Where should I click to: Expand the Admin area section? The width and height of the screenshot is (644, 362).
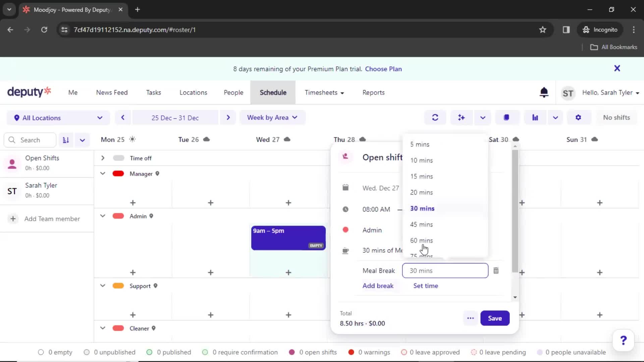click(102, 216)
